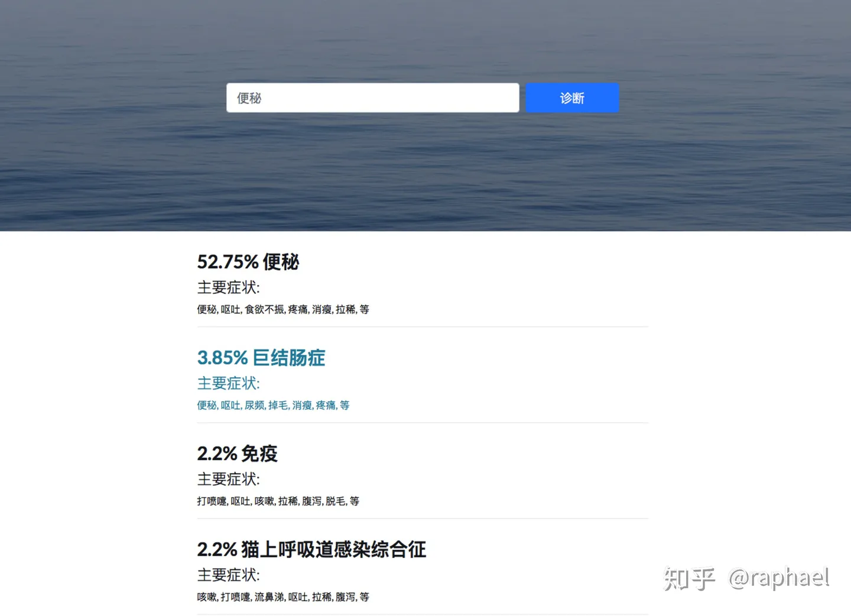Click symptom list 打喷嚏, 呕吐, 咳嗽, 拉稀, 腹泻, 脱毛

click(278, 501)
